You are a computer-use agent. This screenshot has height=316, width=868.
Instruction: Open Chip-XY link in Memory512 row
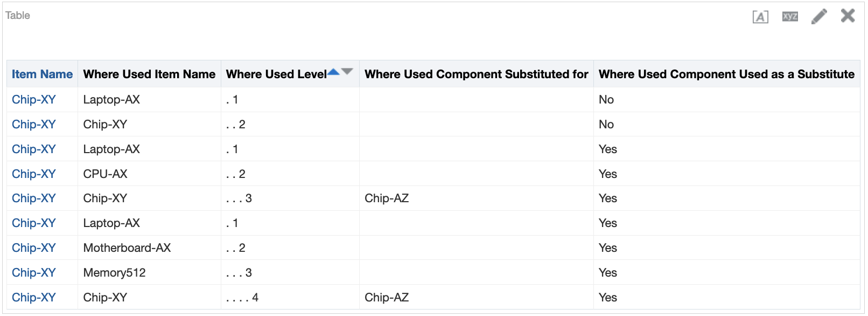(34, 272)
